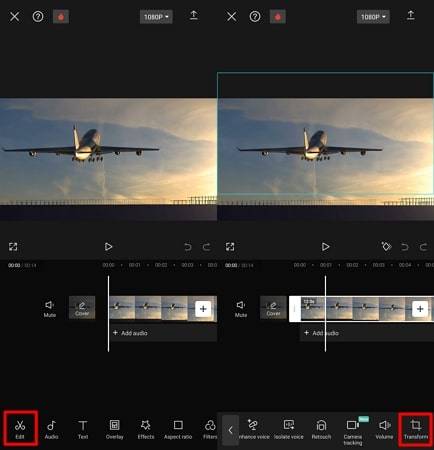Image resolution: width=434 pixels, height=450 pixels.
Task: Open the Cover editor in the right timeline
Action: pyautogui.click(x=273, y=309)
